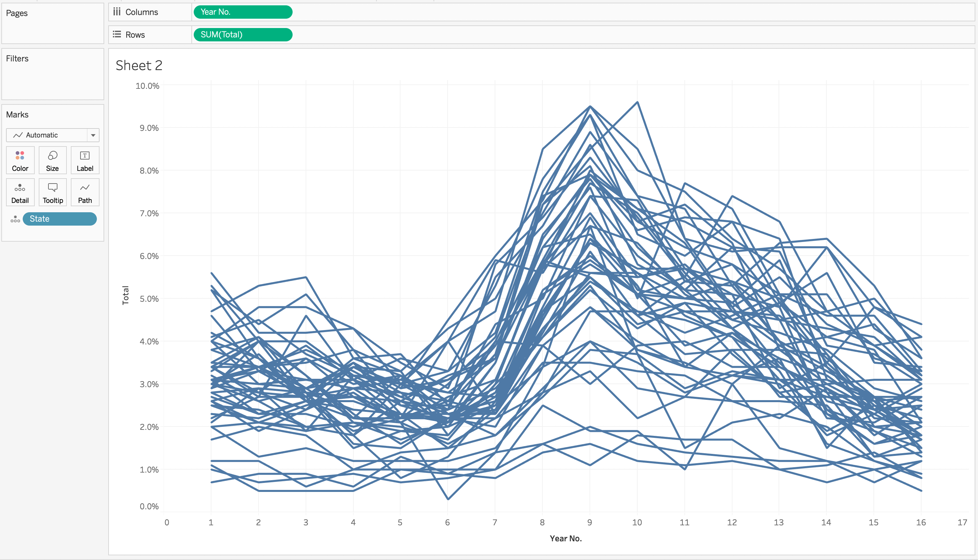The width and height of the screenshot is (978, 560).
Task: Open the Tooltip marks card
Action: (52, 192)
